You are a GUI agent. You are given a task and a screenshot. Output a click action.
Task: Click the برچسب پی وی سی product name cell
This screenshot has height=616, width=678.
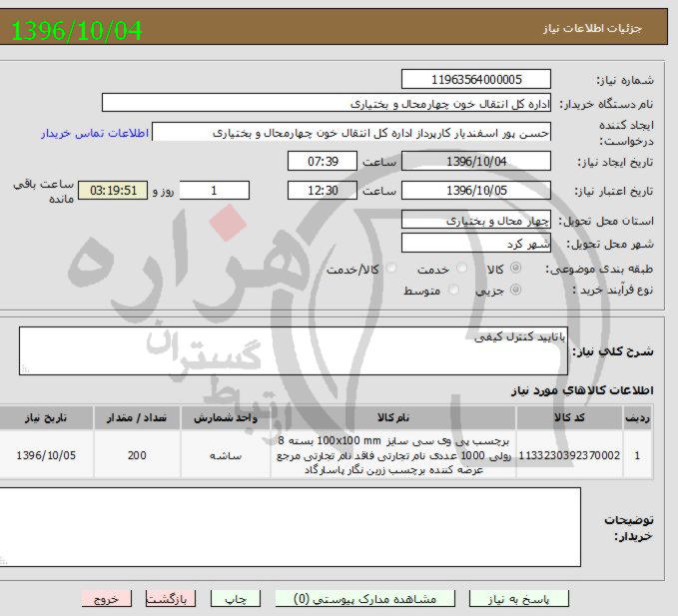tap(393, 455)
